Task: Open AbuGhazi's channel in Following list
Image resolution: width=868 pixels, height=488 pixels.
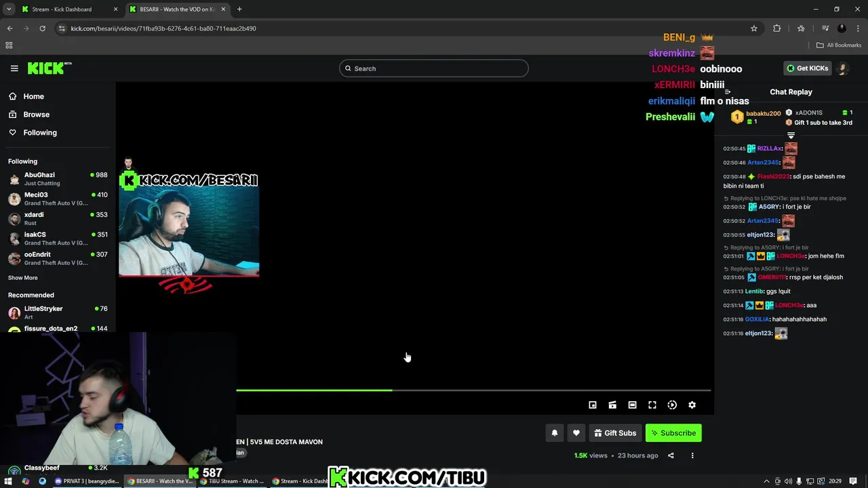Action: click(x=58, y=179)
